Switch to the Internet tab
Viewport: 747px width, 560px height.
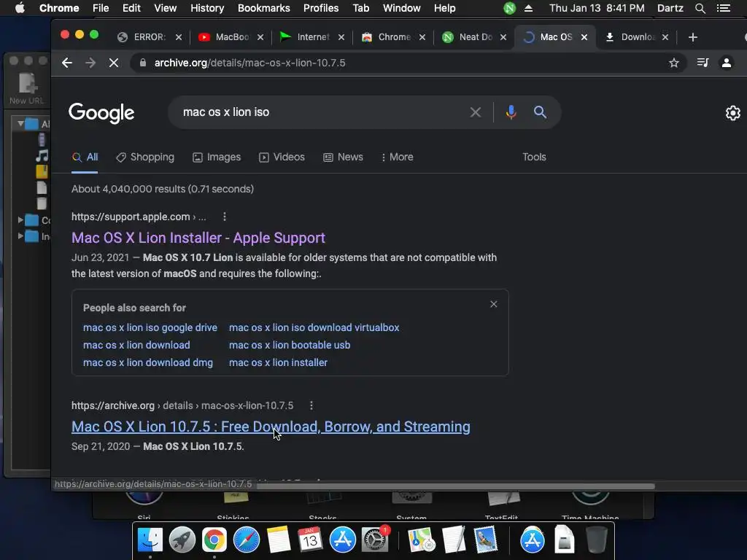point(313,37)
